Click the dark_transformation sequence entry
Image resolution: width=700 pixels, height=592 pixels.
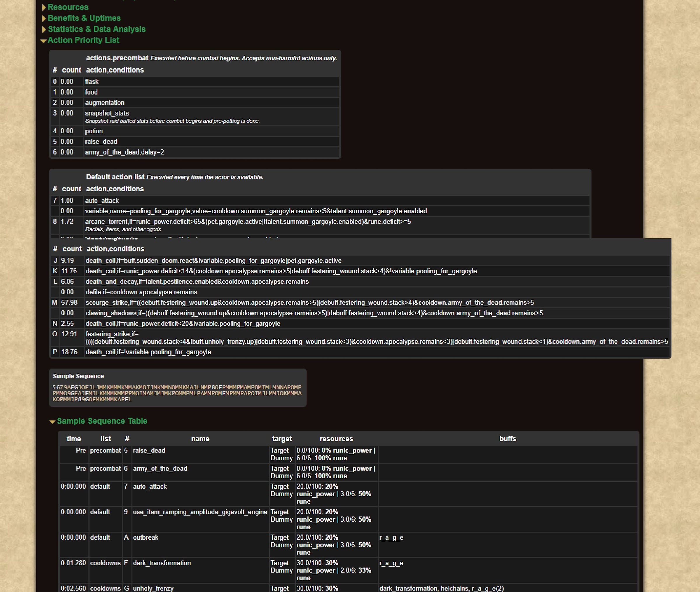(x=162, y=563)
